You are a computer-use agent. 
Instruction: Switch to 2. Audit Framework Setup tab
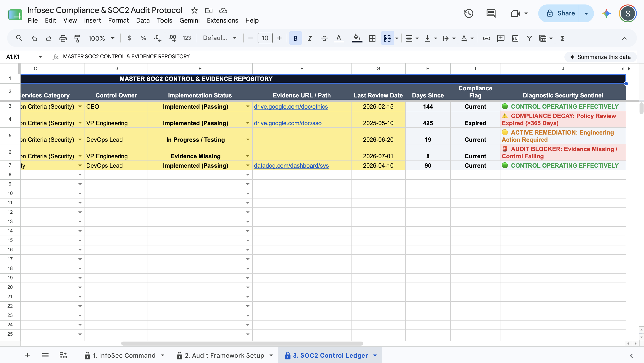point(224,355)
